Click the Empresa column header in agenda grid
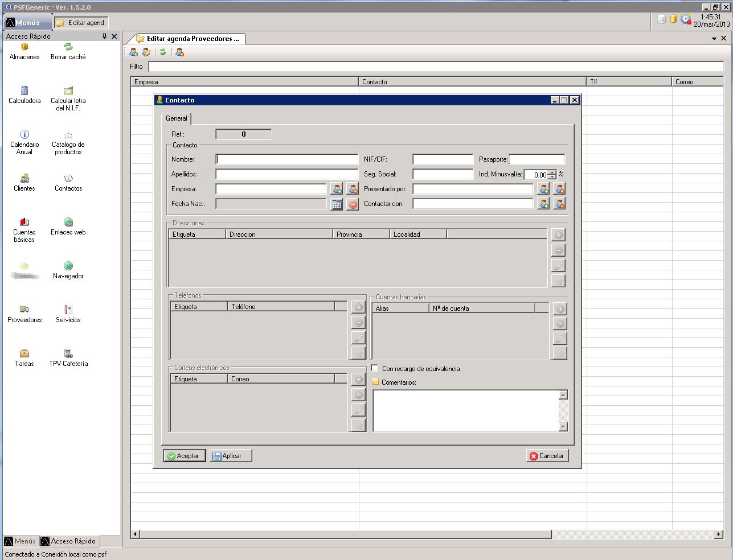733x560 pixels. pyautogui.click(x=244, y=82)
